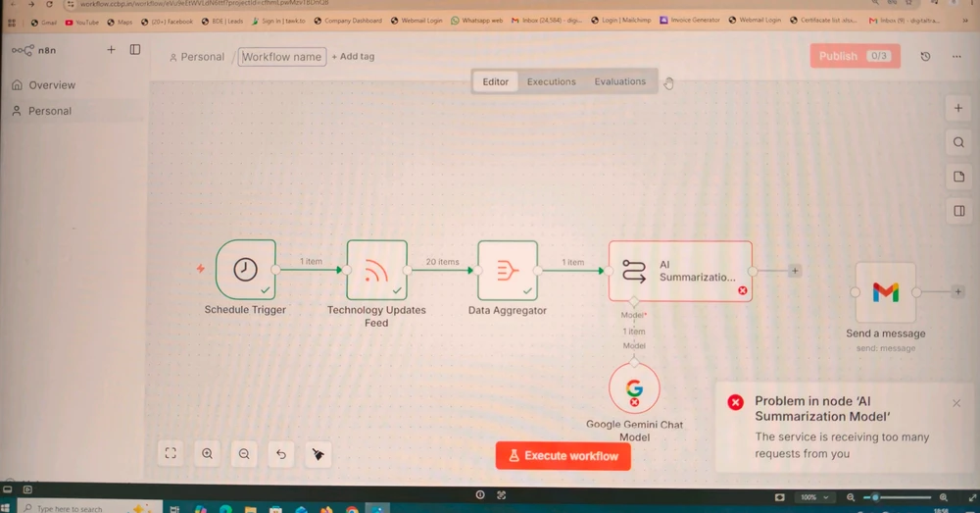Click the Windows taskbar search box
980x513 pixels.
pos(89,507)
